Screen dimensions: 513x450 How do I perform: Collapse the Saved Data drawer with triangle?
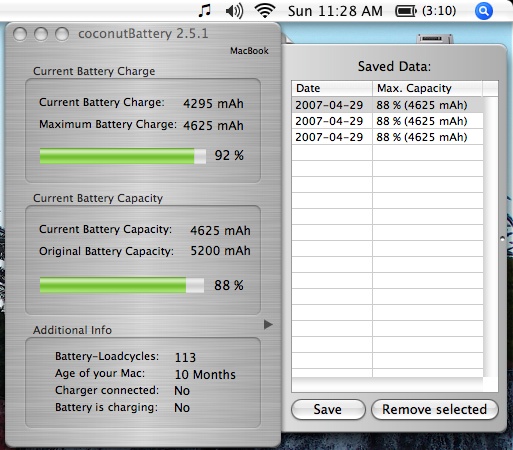point(268,324)
